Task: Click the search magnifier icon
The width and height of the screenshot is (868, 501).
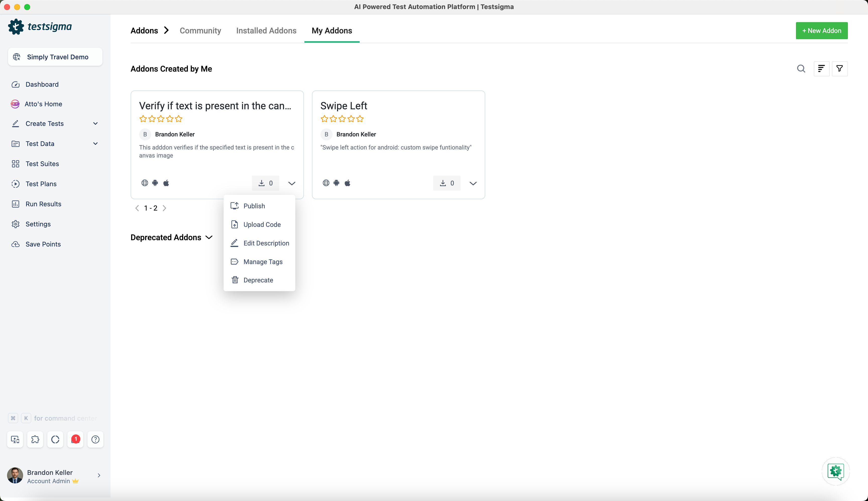Action: click(801, 69)
